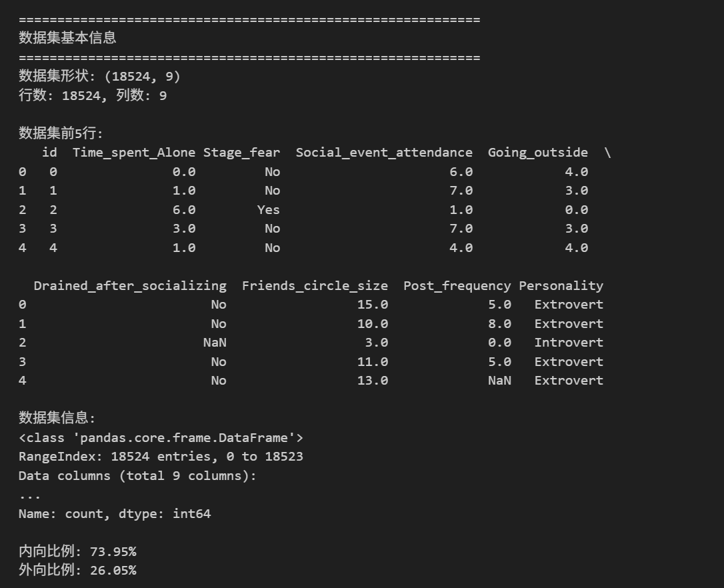Screen dimensions: 724x588
Task: Click the 数据集前5行 label
Action: [x=61, y=133]
